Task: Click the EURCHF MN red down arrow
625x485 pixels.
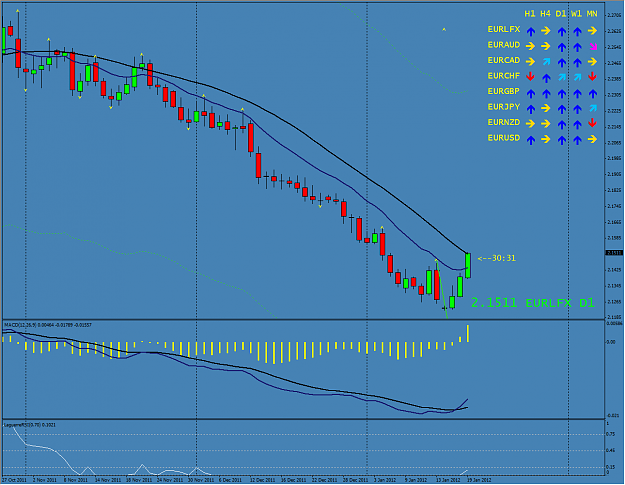Action: (x=592, y=77)
